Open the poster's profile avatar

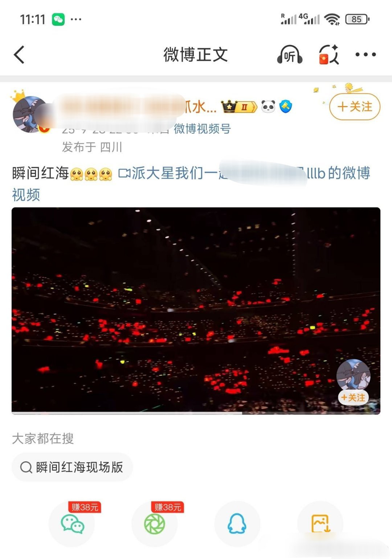(x=31, y=114)
